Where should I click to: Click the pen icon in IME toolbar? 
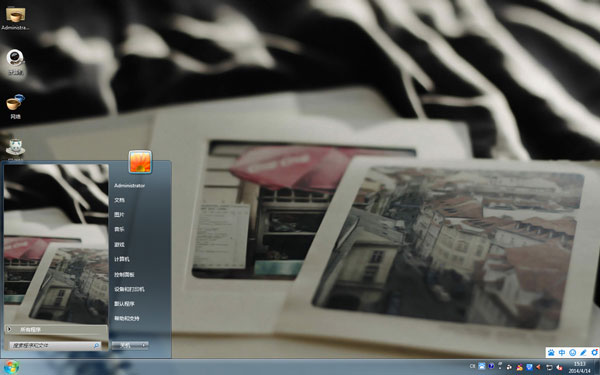click(583, 352)
